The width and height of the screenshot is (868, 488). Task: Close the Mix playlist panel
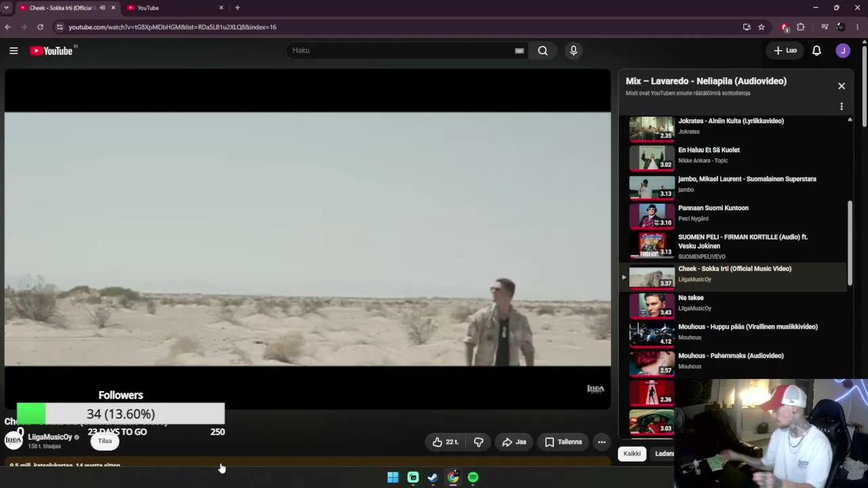(842, 86)
